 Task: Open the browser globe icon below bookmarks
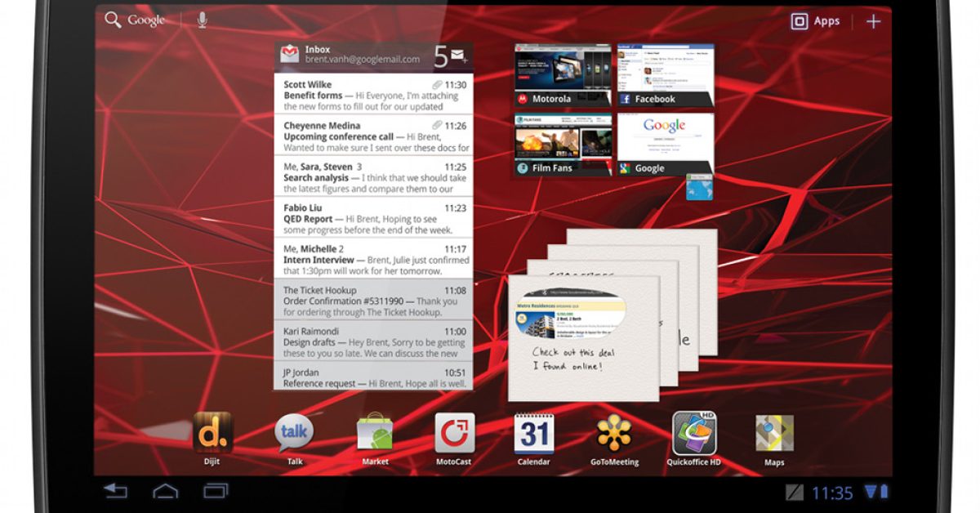(699, 187)
